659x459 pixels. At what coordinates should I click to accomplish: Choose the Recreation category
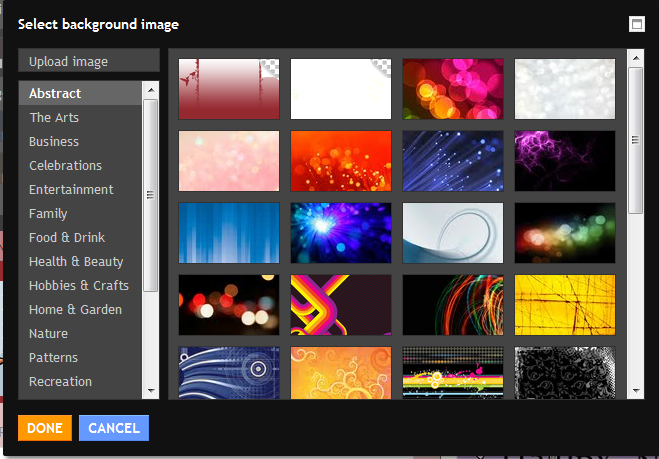click(x=80, y=381)
